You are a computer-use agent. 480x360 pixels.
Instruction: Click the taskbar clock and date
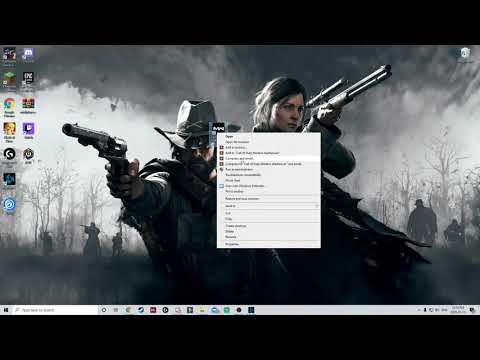458,310
